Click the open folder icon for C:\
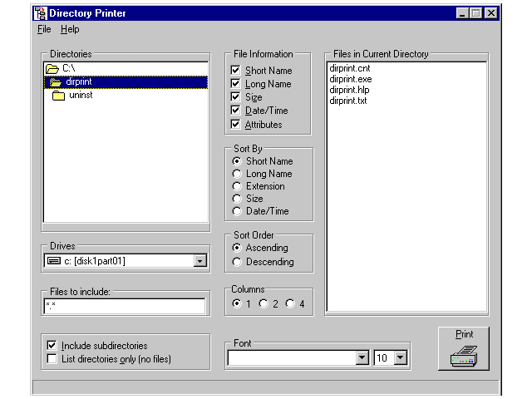 click(53, 68)
